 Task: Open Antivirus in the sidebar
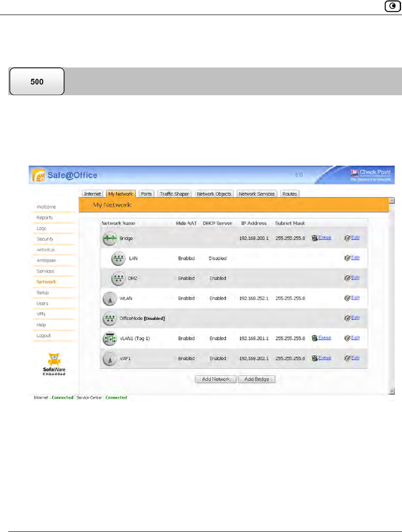(46, 250)
